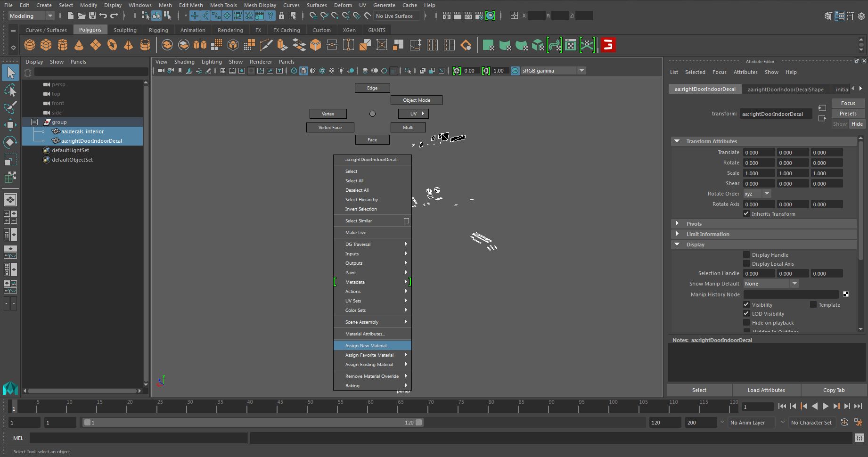Create a polygon torus from the shelf

click(x=112, y=45)
